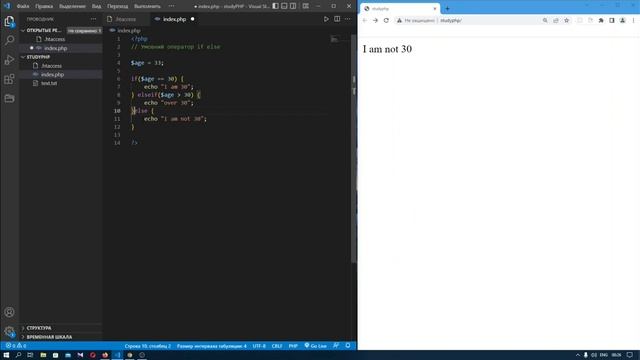This screenshot has width=640, height=360.
Task: Reload the studyphp page
Action: [x=386, y=20]
